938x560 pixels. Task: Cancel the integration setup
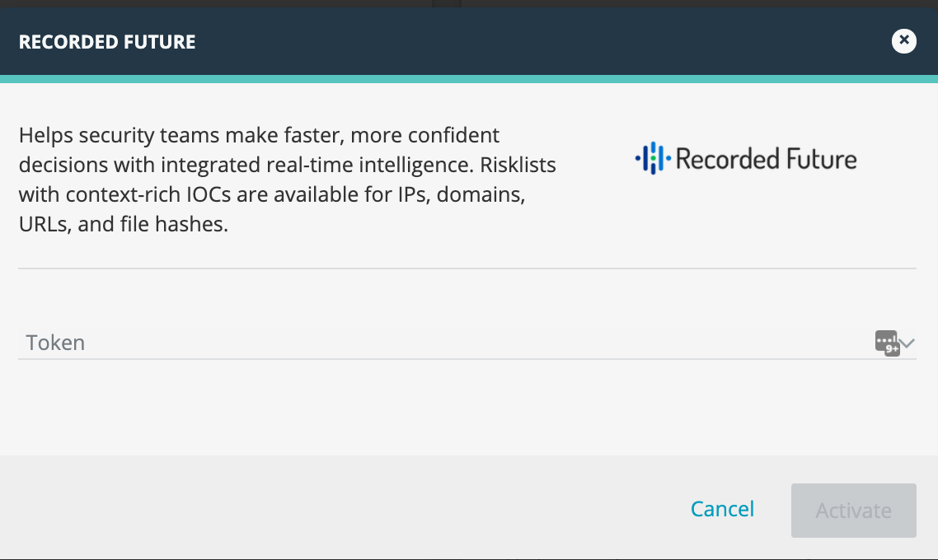(x=722, y=510)
